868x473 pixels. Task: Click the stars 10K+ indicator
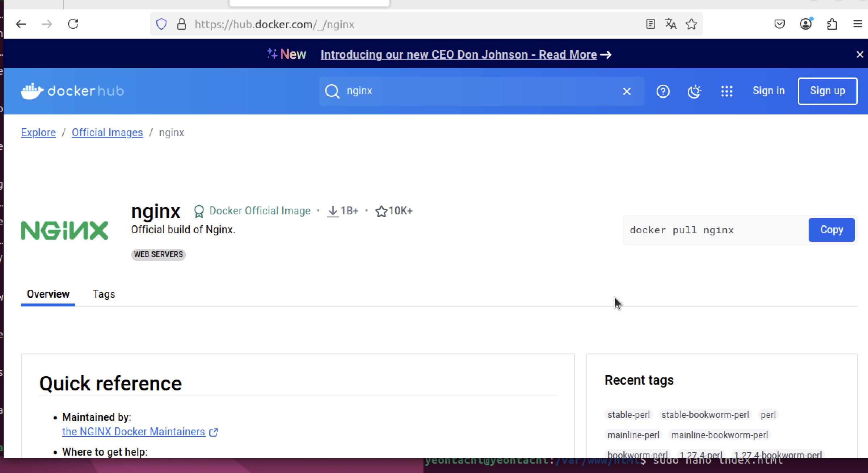[394, 211]
